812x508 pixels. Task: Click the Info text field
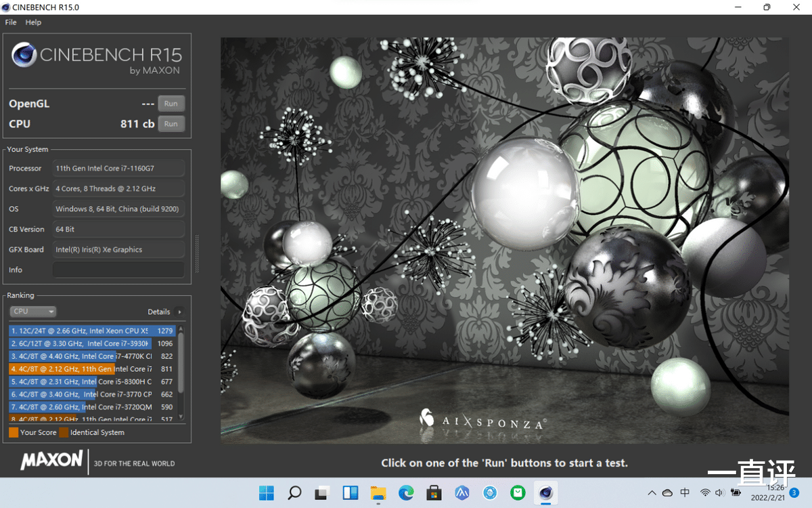coord(118,270)
